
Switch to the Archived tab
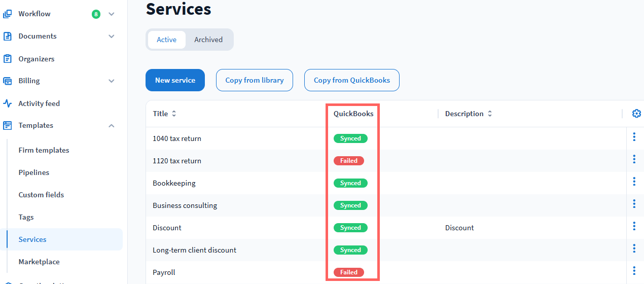click(208, 40)
